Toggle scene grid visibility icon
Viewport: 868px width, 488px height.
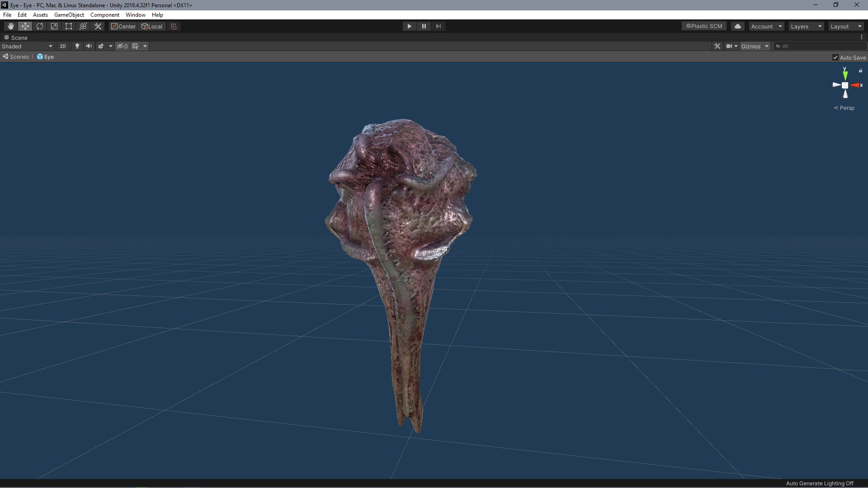pos(135,46)
